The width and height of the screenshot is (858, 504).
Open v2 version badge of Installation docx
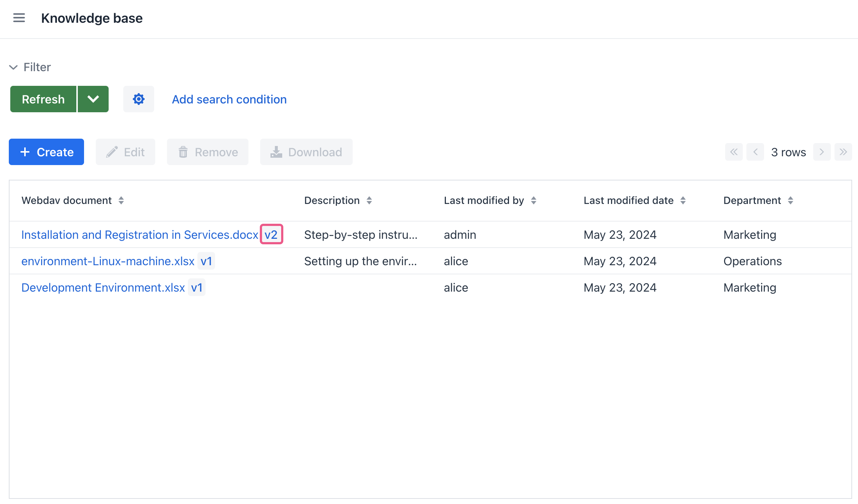tap(271, 234)
